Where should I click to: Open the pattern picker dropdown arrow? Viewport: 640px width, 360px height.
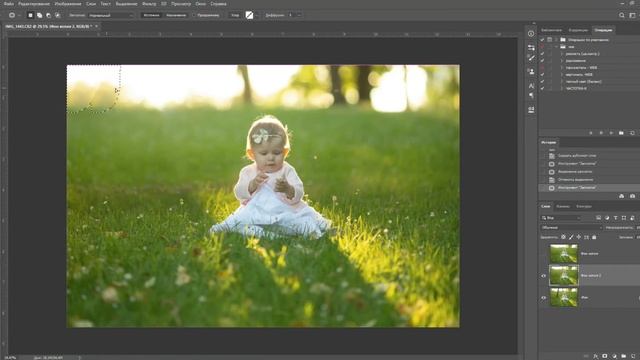pyautogui.click(x=256, y=15)
